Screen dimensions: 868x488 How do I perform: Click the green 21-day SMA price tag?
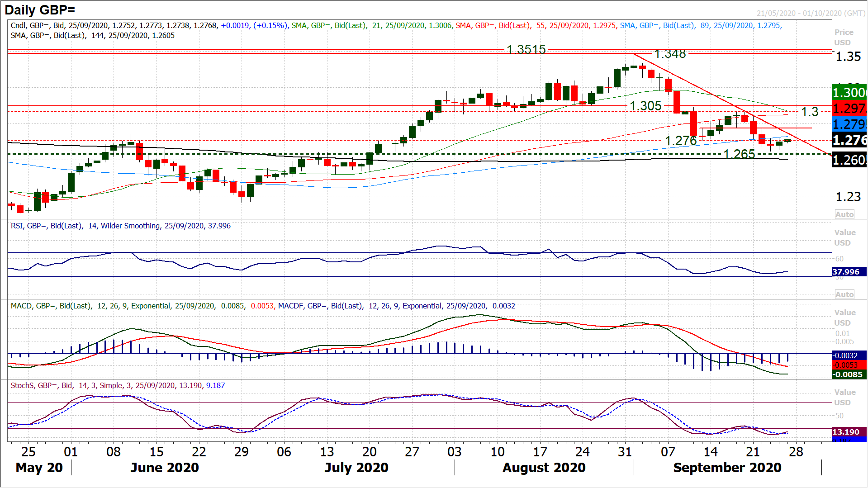(849, 92)
